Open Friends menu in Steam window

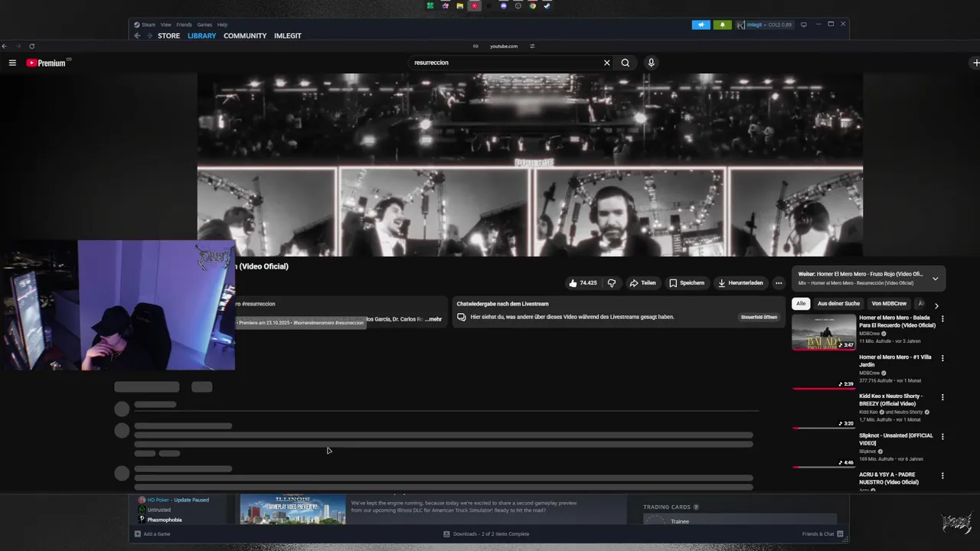click(x=185, y=24)
